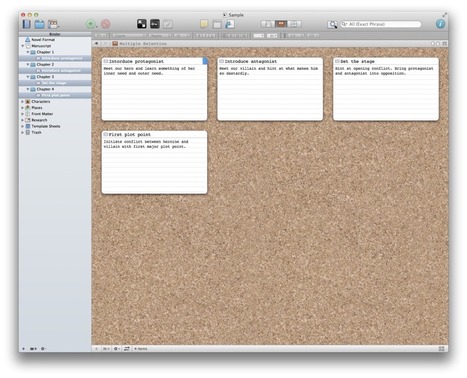Expand the Front Matter folder

(23, 114)
